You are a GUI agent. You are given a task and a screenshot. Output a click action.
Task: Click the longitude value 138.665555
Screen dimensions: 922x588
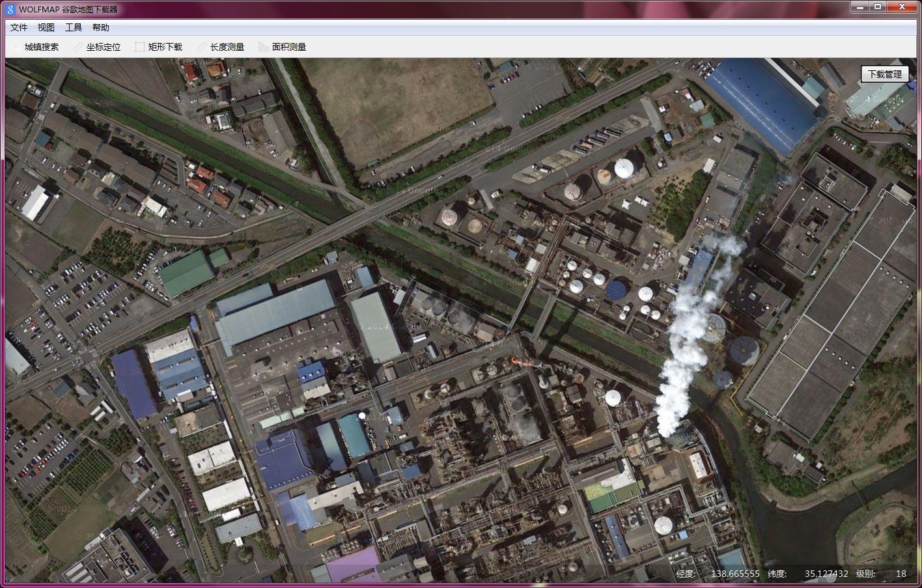click(x=735, y=574)
